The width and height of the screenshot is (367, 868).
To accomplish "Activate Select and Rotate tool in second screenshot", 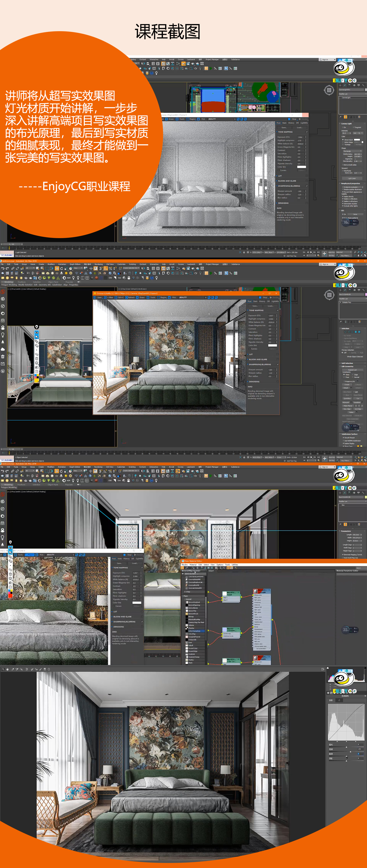I will click(61, 269).
